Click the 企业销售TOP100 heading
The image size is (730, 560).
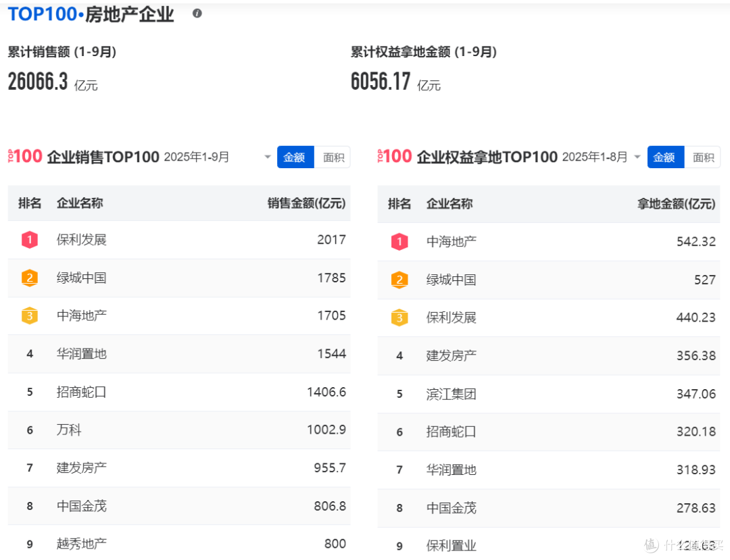point(103,157)
